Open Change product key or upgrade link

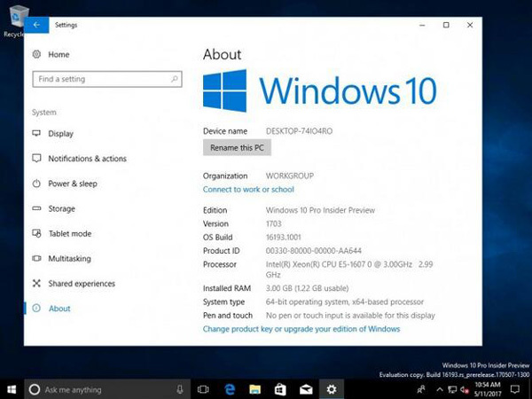(x=301, y=329)
